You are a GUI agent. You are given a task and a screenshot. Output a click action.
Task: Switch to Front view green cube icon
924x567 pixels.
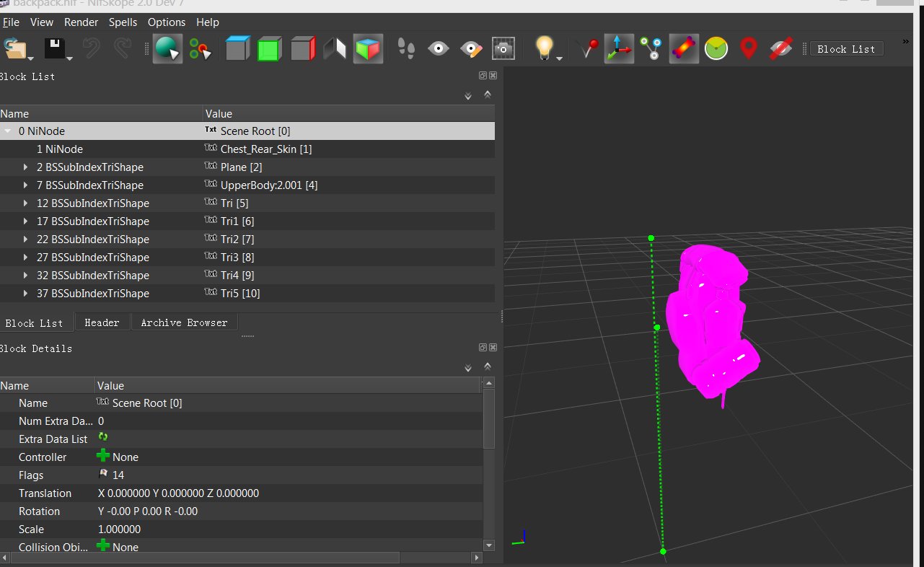[x=270, y=49]
